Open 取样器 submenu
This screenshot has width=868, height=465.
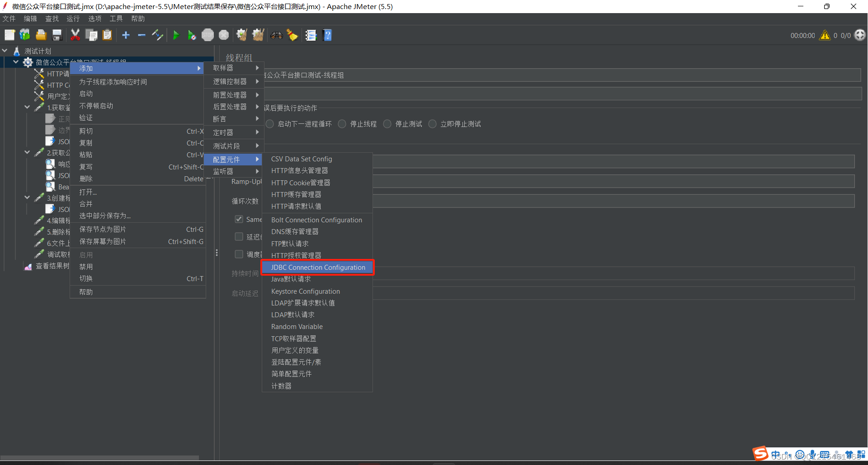[x=234, y=68]
